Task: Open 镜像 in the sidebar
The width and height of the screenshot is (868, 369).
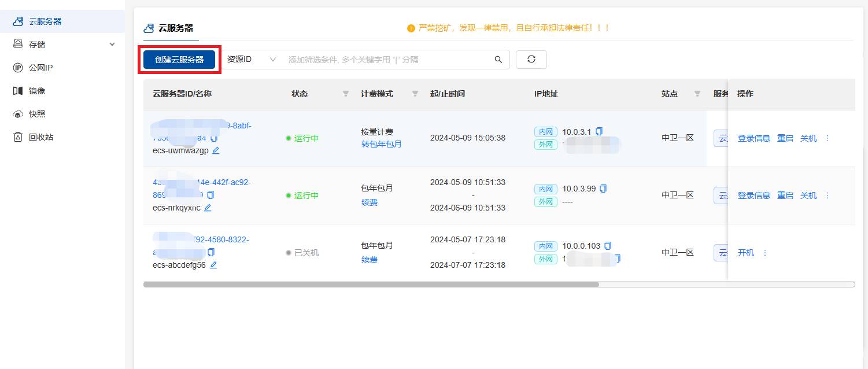Action: coord(37,91)
